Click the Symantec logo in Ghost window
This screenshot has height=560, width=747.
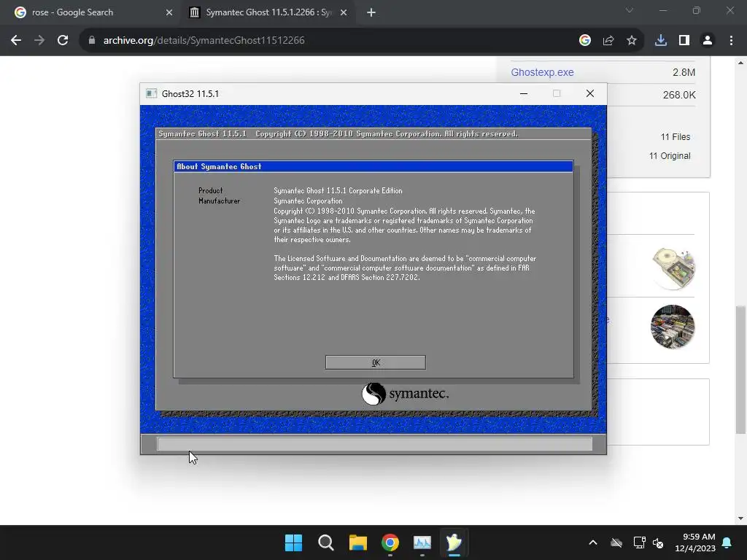(405, 394)
